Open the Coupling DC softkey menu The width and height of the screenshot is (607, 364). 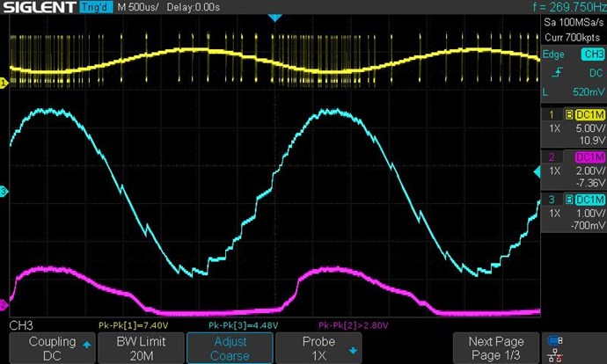(x=52, y=348)
